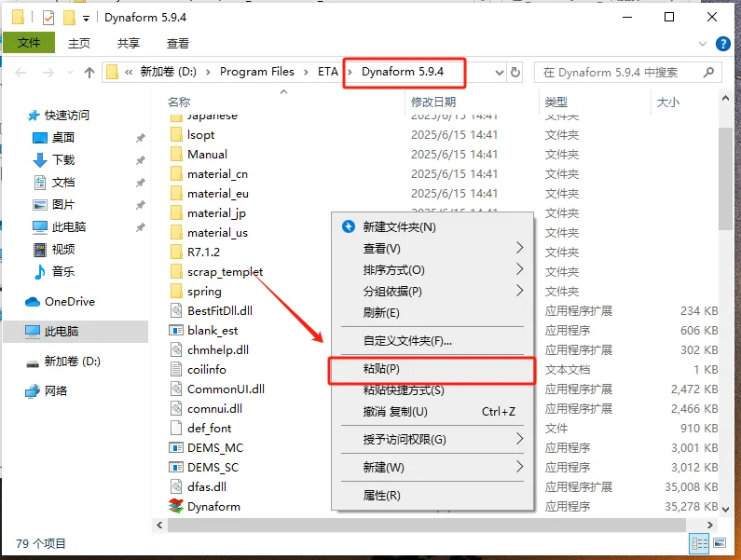Open the quick access toolbar dropdown arrow
This screenshot has width=741, height=560.
pyautogui.click(x=86, y=19)
